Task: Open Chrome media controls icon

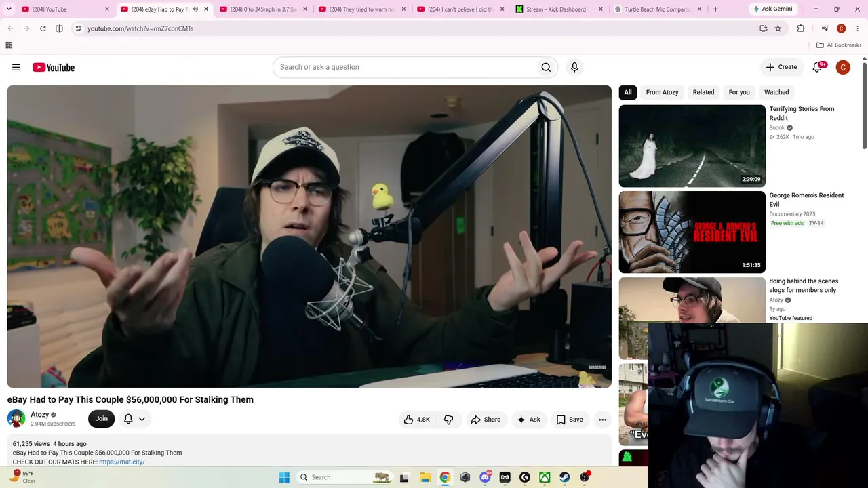Action: point(825,28)
